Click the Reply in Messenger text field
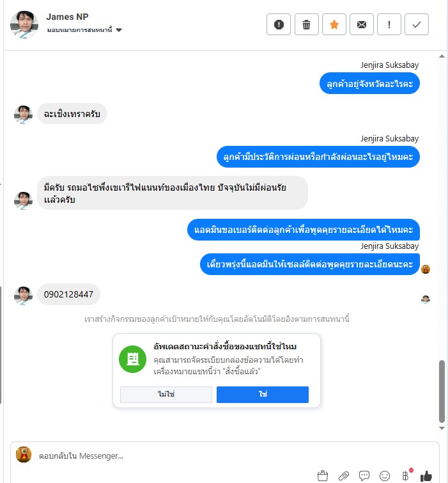The width and height of the screenshot is (448, 483). pos(234,456)
